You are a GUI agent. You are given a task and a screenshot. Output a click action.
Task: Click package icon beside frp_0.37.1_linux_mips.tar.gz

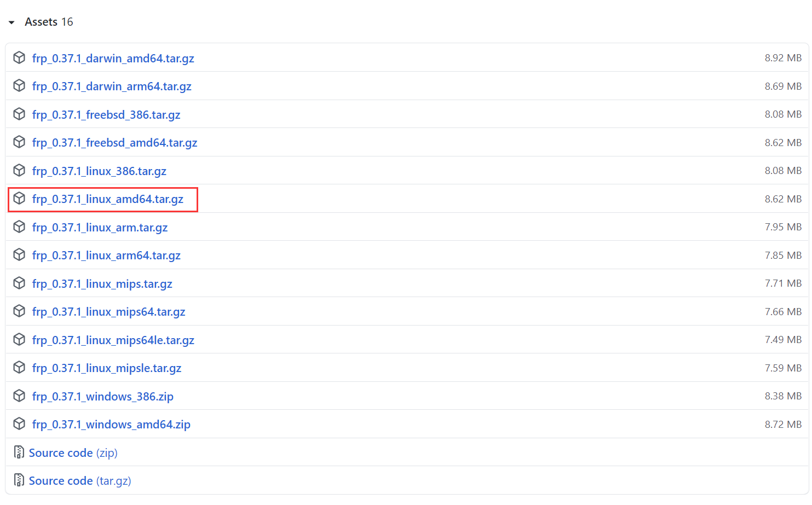pyautogui.click(x=19, y=283)
